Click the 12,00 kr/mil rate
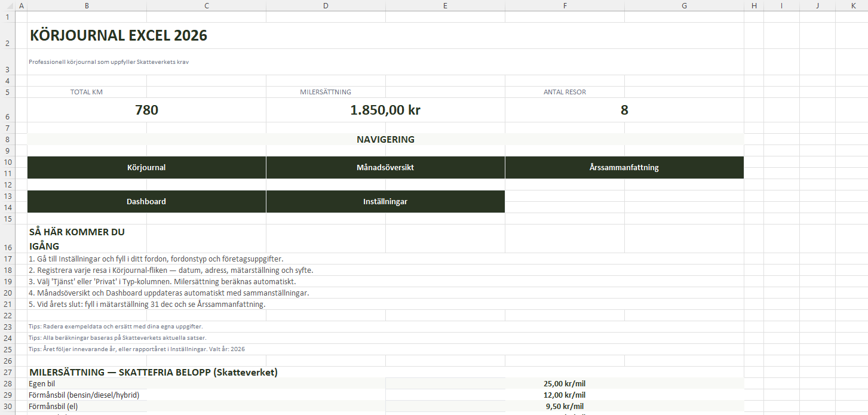Screen dimensions: 868x415 pos(565,395)
